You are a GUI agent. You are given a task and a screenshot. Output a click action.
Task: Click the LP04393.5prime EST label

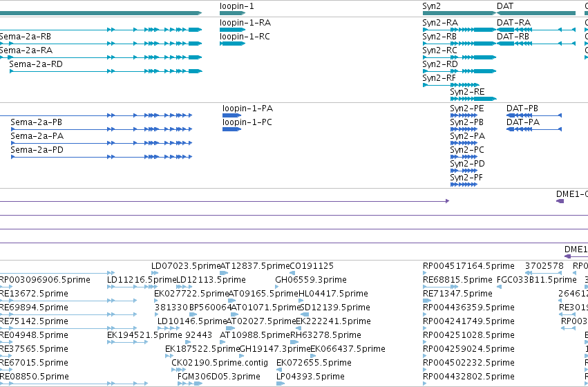(310, 377)
